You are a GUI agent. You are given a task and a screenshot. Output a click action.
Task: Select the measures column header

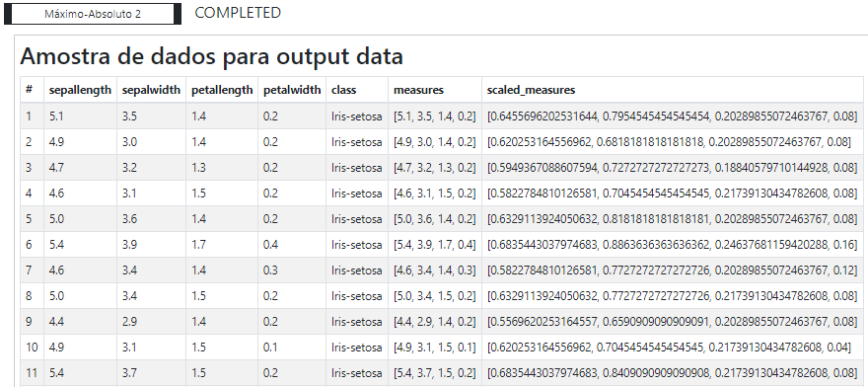(x=435, y=90)
